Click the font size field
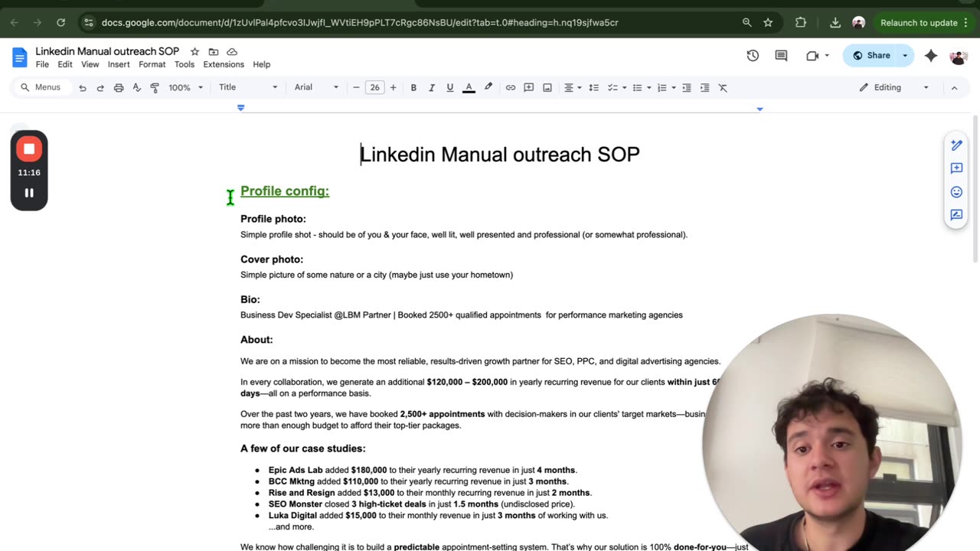This screenshot has width=980, height=551. click(x=374, y=87)
